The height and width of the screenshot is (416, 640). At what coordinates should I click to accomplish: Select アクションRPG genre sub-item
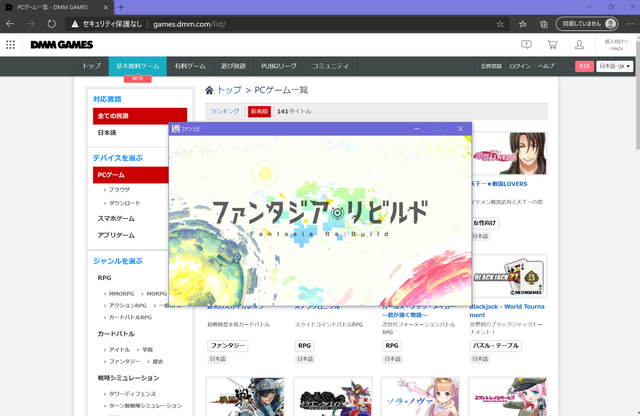(127, 306)
